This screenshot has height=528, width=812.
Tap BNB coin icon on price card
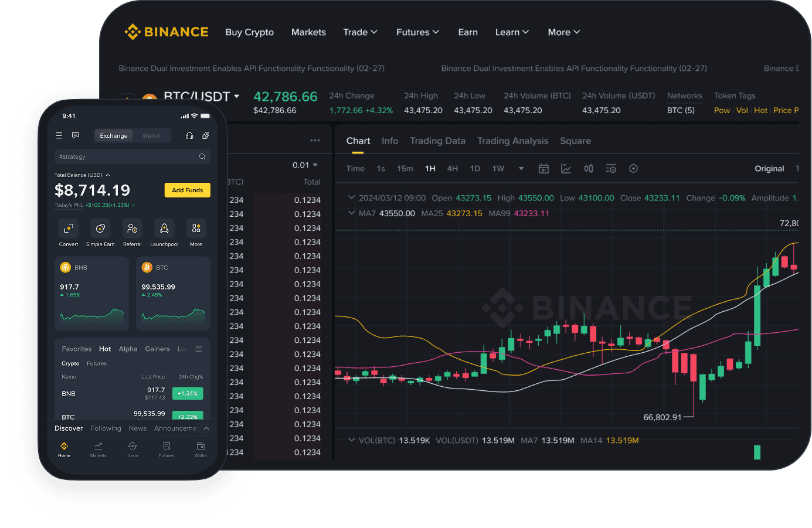66,267
